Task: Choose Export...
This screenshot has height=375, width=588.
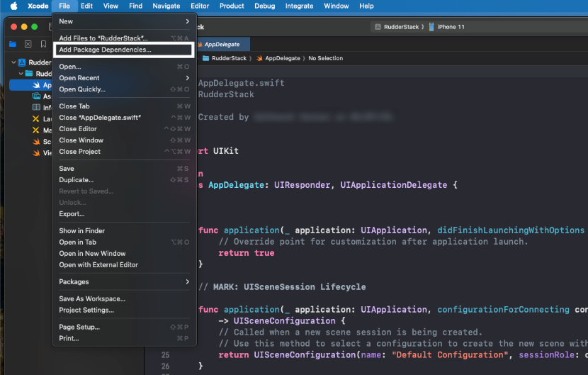Action: click(124, 214)
